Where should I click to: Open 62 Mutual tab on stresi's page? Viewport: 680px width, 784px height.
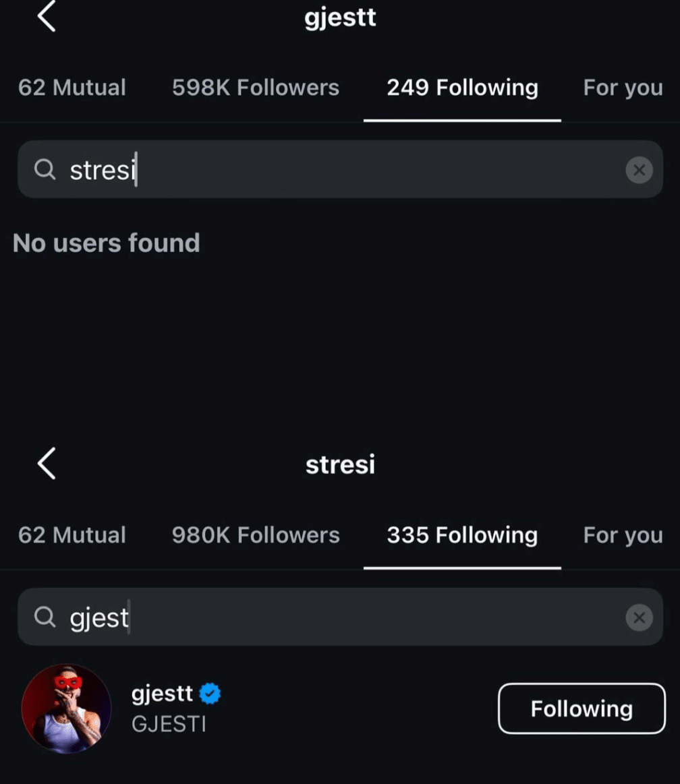72,535
